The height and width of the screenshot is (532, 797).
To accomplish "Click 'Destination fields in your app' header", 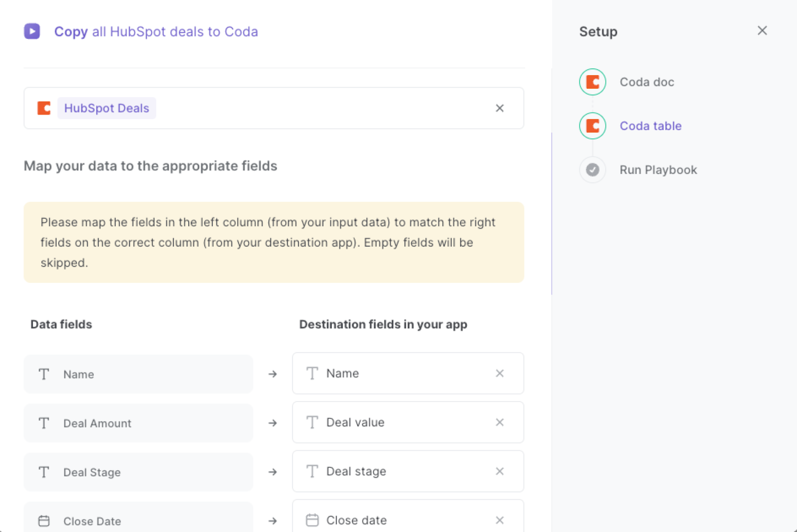I will tap(383, 325).
